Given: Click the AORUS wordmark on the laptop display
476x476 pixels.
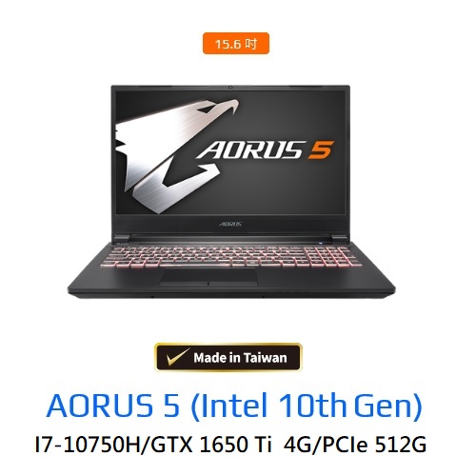Looking at the screenshot, I should pos(250,149).
